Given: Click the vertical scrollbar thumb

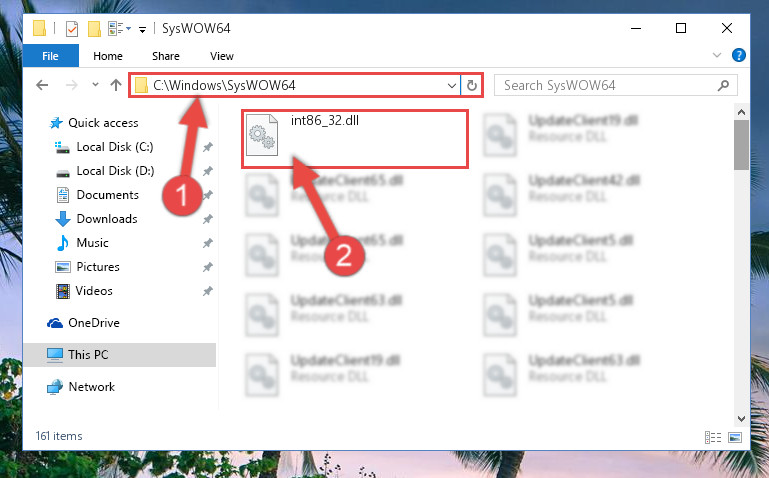Looking at the screenshot, I should coord(741,145).
